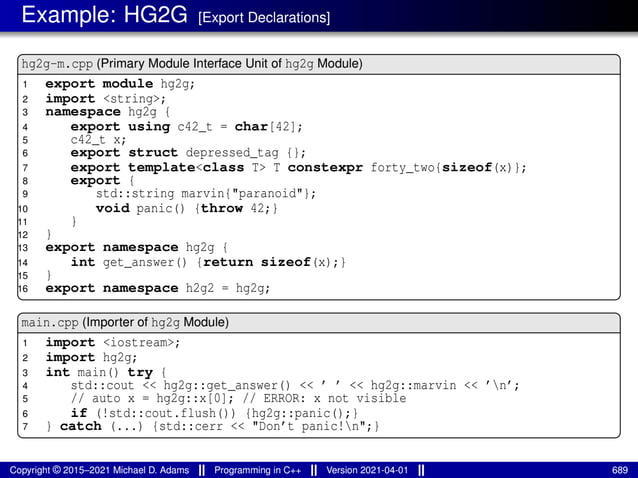Click line 'export module hg2g;'
This screenshot has height=478, width=638.
coord(120,84)
